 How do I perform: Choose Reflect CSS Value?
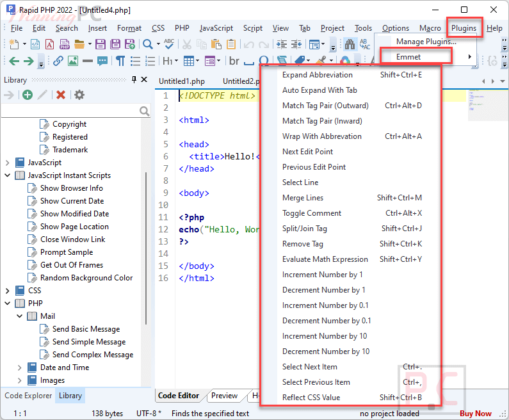click(x=351, y=398)
